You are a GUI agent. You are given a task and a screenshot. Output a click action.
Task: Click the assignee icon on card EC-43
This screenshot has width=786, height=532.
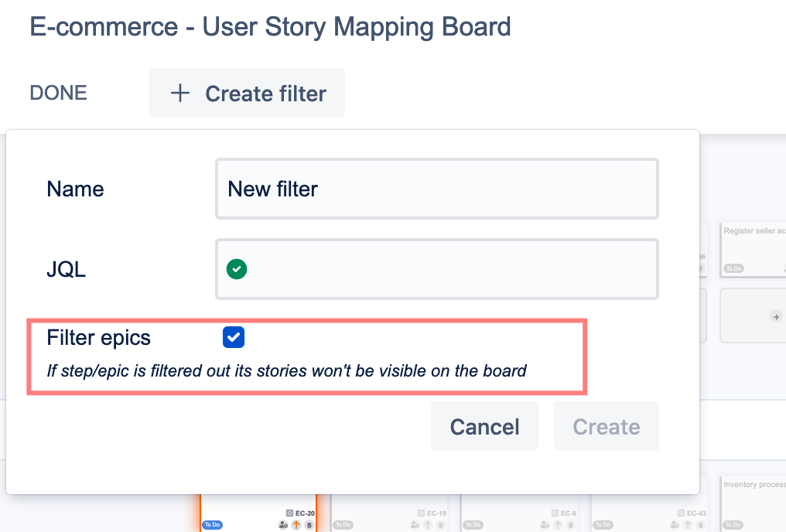[x=673, y=525]
